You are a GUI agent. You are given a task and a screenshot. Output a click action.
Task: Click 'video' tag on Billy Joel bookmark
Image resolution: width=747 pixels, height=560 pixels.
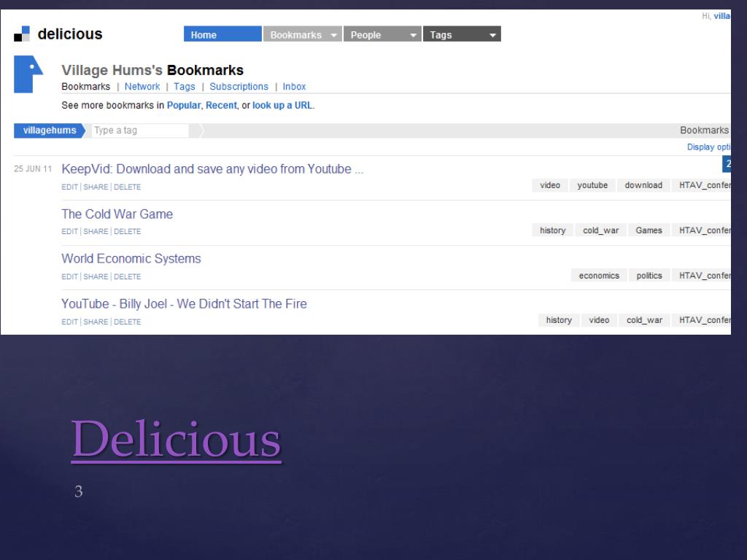[599, 320]
